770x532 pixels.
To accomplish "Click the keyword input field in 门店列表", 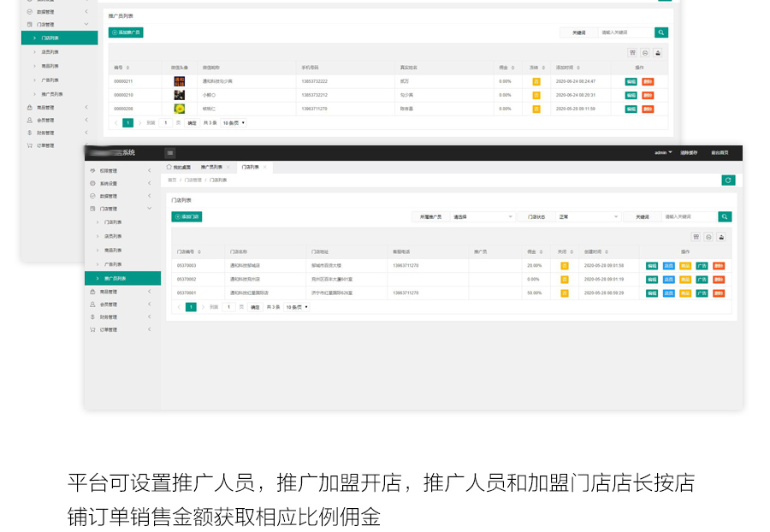I will click(689, 217).
